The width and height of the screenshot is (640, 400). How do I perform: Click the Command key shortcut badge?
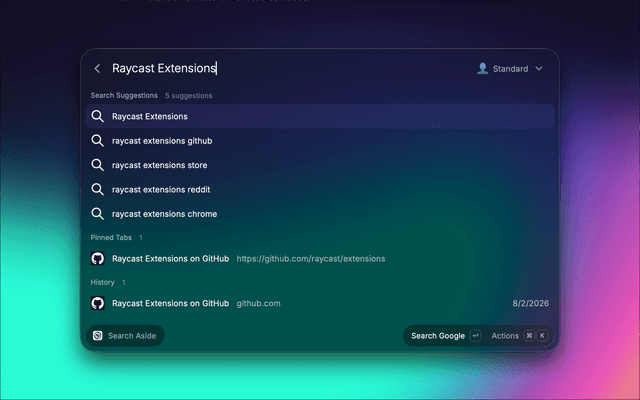[529, 336]
